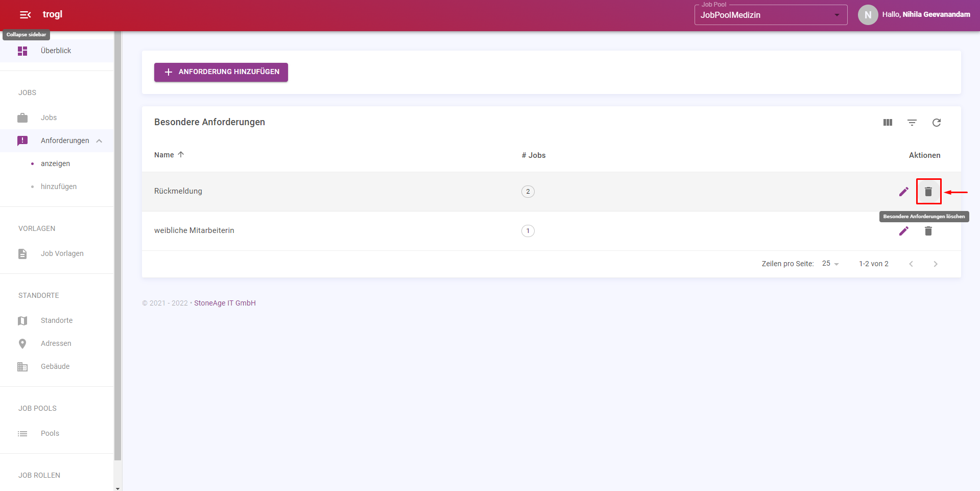The height and width of the screenshot is (491, 980).
Task: Click the Name sort arrow icon
Action: pyautogui.click(x=181, y=154)
